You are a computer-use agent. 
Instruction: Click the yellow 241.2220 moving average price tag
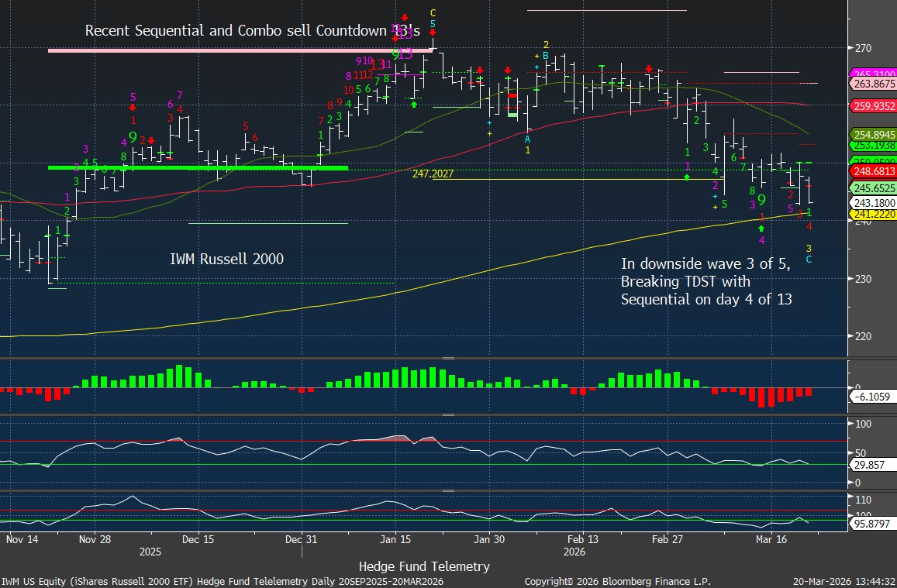[873, 214]
